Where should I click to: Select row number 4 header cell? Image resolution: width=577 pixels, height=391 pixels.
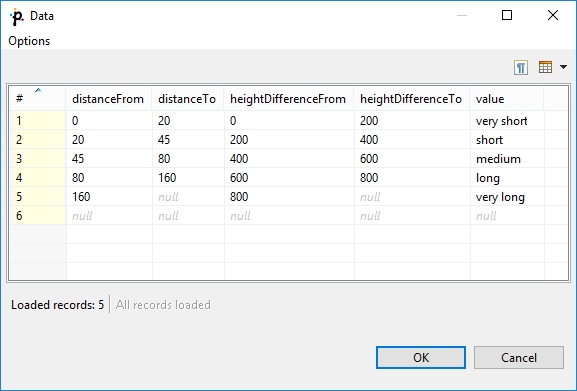[x=38, y=178]
